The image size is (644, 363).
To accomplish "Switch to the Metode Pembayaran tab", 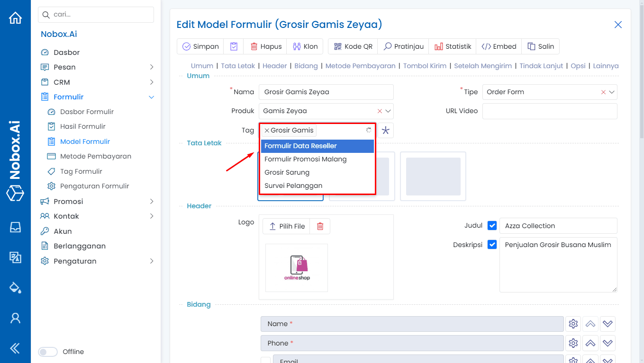I will (x=360, y=66).
